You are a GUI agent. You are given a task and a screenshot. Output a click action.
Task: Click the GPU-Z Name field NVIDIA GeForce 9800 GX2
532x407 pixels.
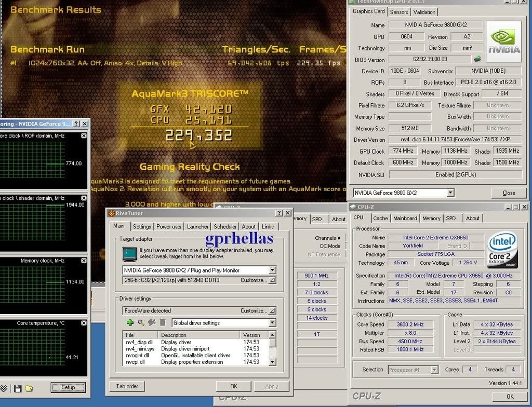436,25
